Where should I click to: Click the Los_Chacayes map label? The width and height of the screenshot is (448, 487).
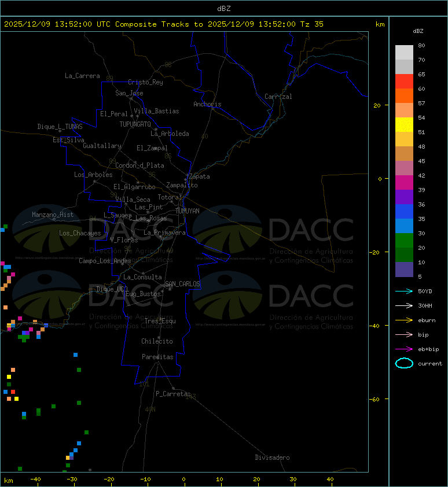click(x=80, y=233)
